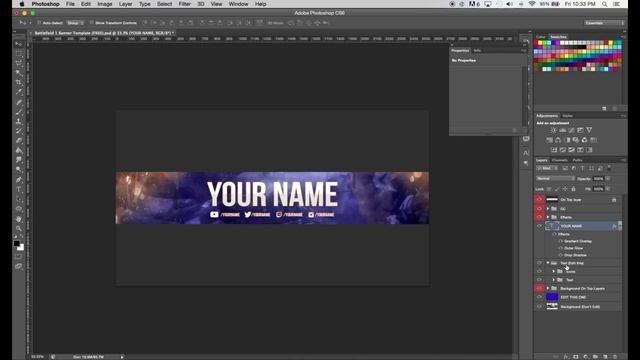
Task: Toggle visibility of Outer Glow effect
Action: point(560,248)
